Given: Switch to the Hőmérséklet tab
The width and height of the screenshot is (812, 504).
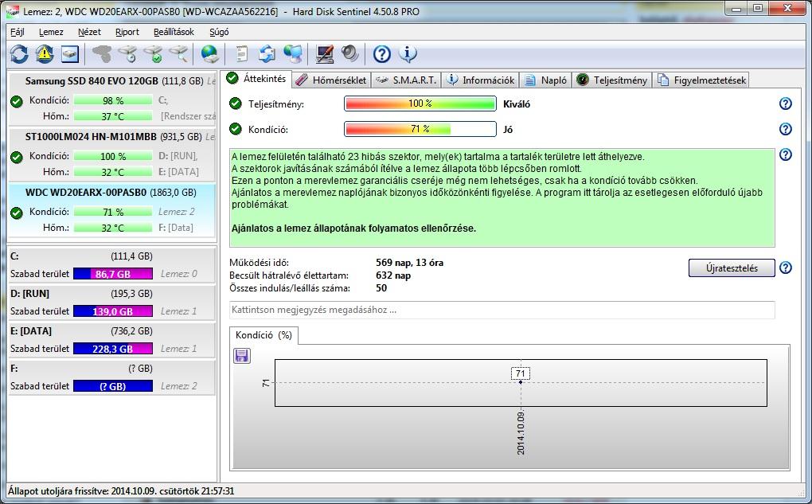Looking at the screenshot, I should pos(331,80).
